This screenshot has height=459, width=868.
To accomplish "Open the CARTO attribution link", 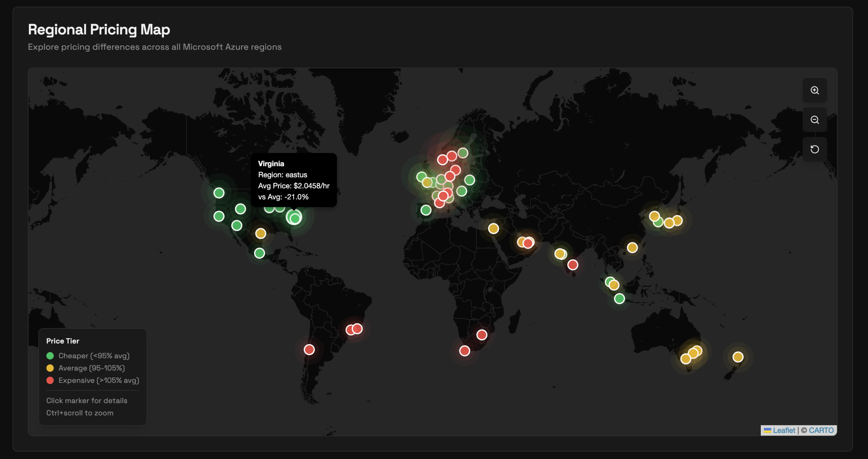I will coord(821,430).
